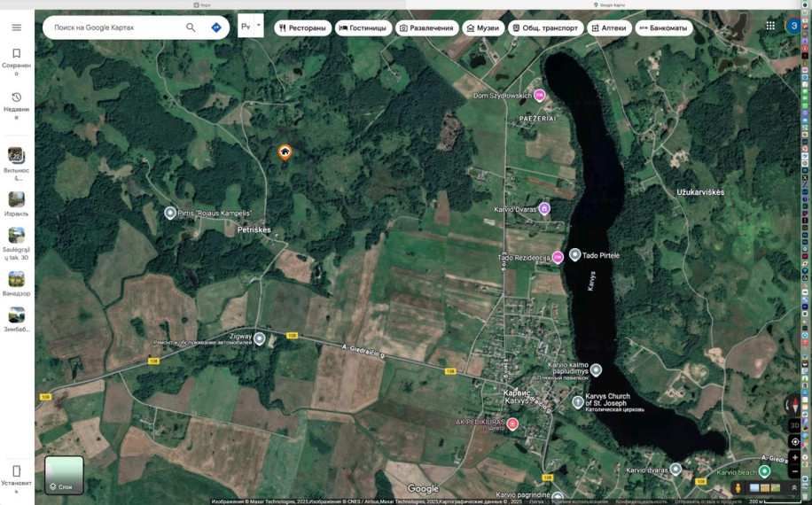
Task: Focus the Google Maps search field
Action: click(116, 27)
